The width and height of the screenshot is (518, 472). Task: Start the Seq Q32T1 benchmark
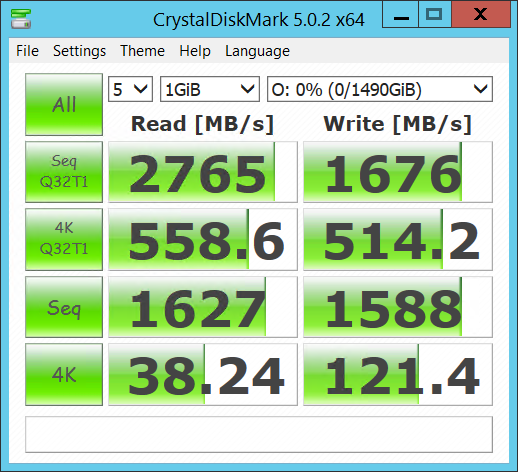64,172
